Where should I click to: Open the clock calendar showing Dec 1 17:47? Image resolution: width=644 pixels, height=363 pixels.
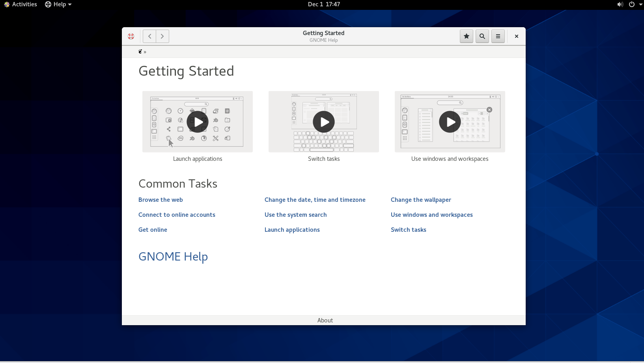324,4
